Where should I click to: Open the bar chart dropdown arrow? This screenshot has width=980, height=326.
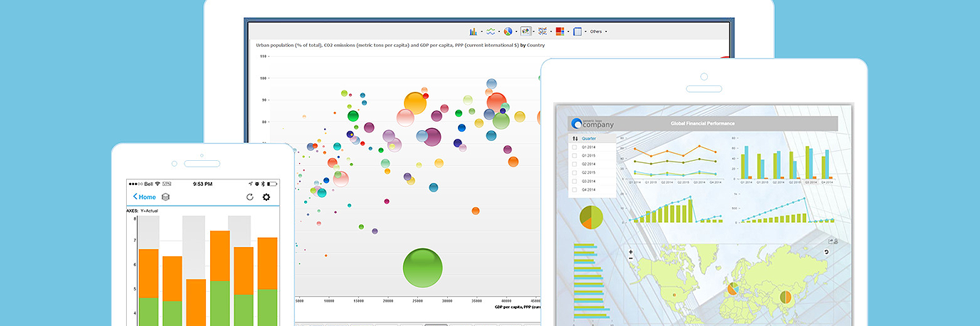point(481,31)
